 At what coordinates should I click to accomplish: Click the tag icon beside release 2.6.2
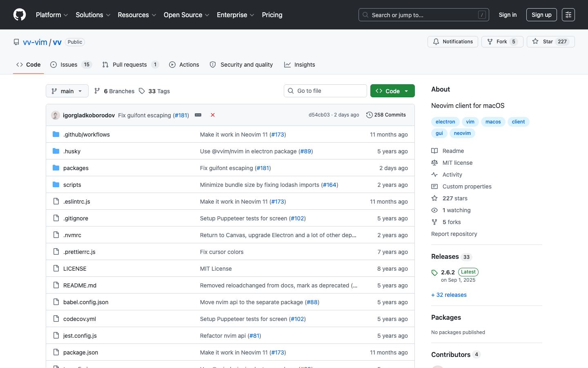pos(434,273)
